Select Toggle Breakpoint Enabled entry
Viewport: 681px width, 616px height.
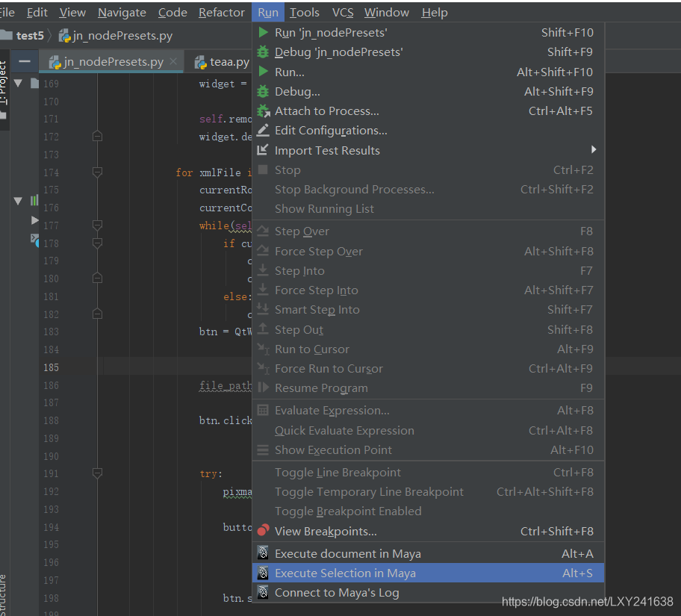pos(428,511)
